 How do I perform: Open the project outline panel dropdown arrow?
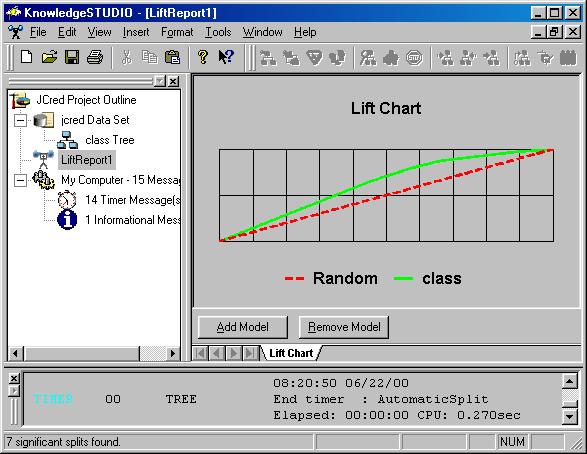pos(160,81)
